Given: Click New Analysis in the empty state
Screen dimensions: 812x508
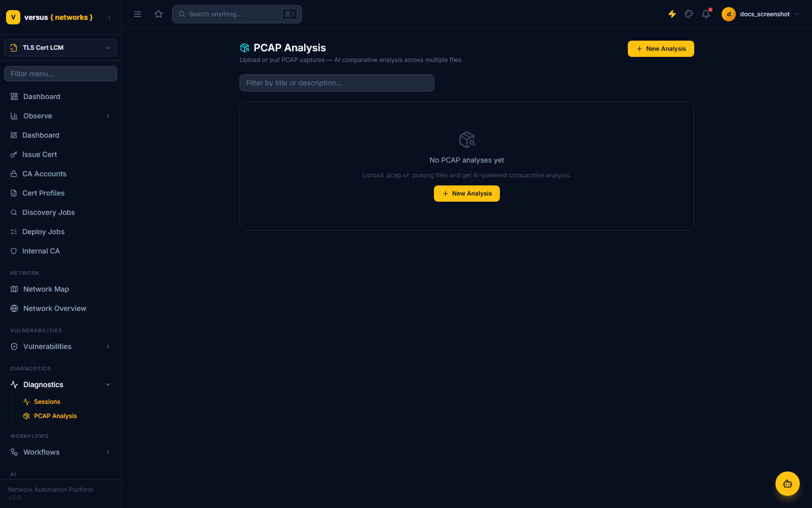Looking at the screenshot, I should point(467,194).
